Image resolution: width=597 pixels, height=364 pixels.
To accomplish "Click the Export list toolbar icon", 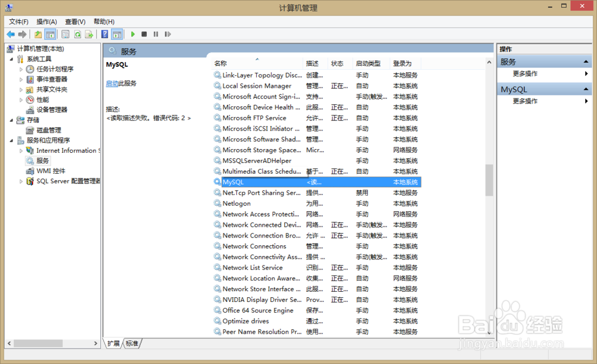I will click(x=89, y=34).
